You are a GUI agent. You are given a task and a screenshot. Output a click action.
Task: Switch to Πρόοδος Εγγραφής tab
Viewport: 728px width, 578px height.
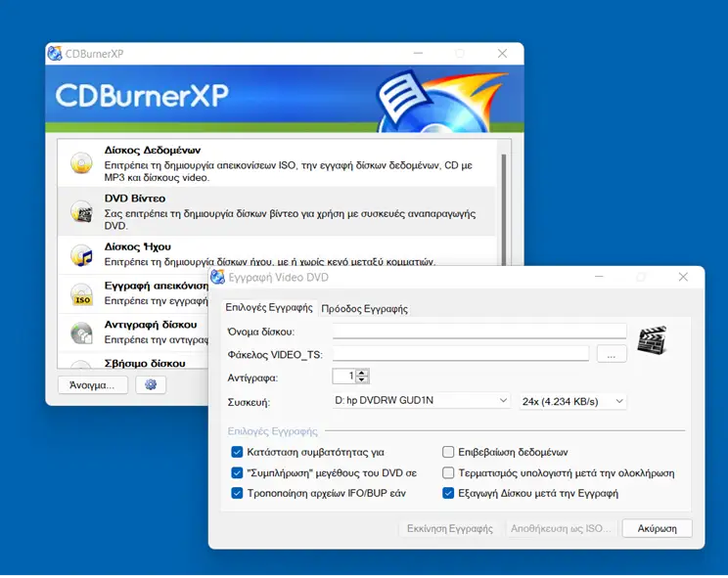coord(364,308)
